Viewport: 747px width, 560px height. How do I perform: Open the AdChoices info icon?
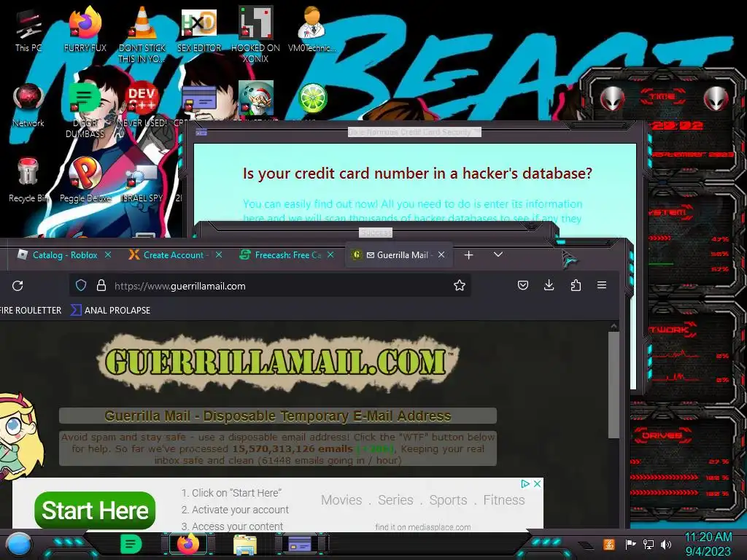(525, 484)
